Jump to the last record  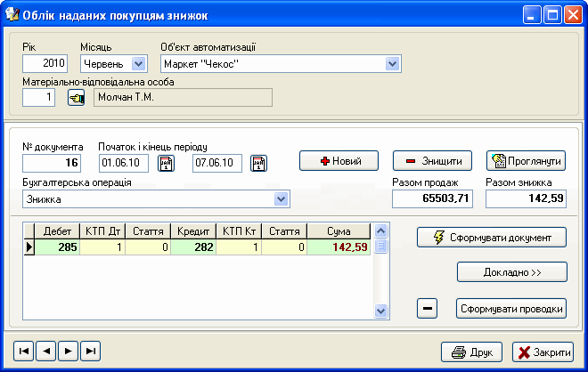90,351
